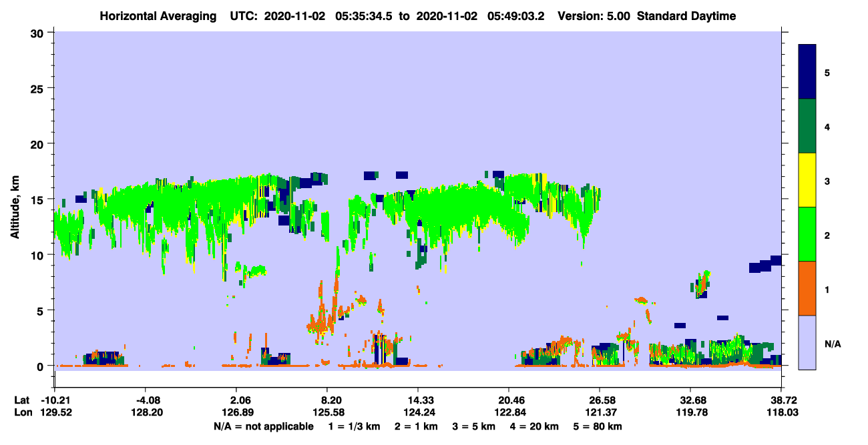Click the colorbar label '3'

point(827,180)
